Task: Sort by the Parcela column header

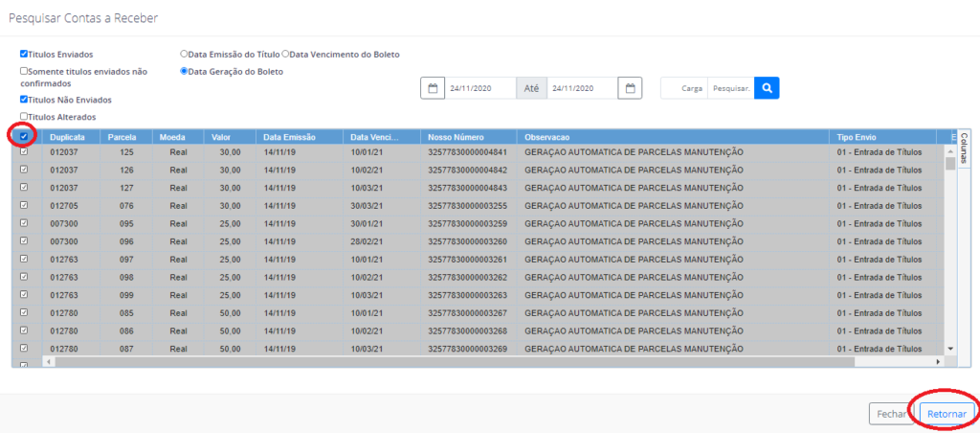Action: [x=125, y=137]
